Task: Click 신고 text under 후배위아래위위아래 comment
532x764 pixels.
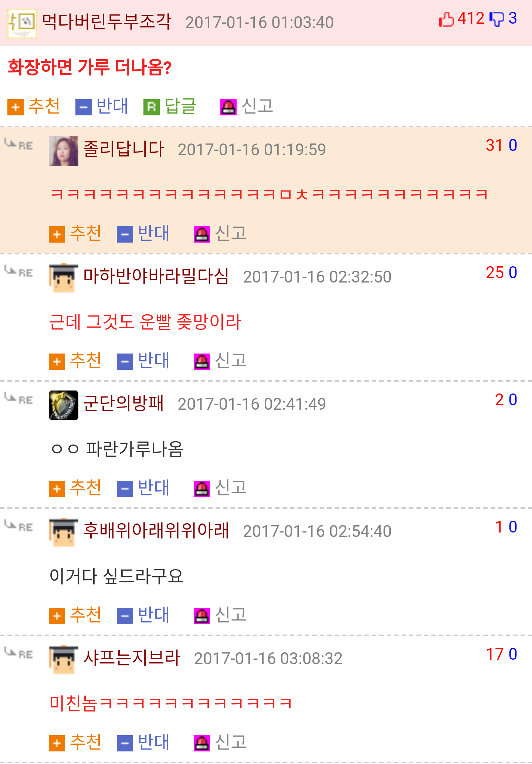Action: click(231, 615)
